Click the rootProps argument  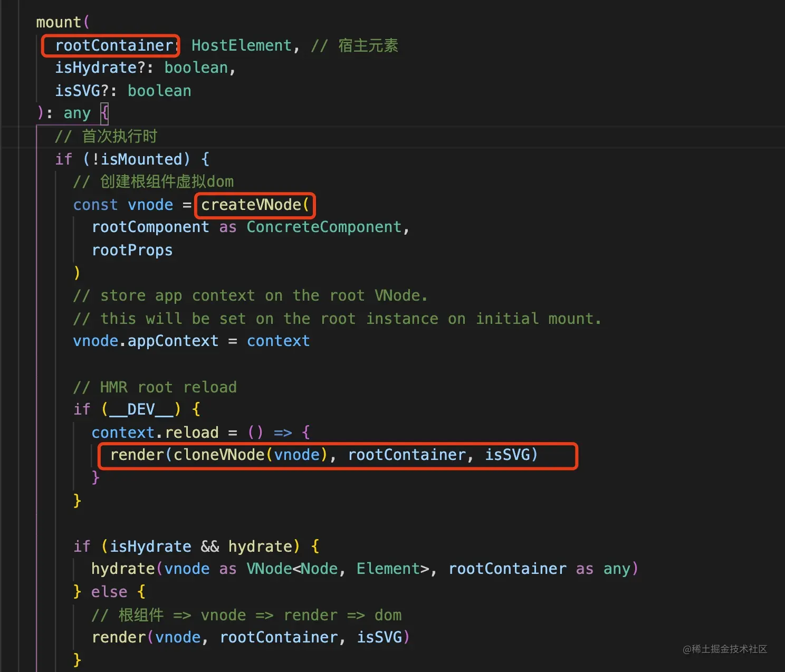[132, 250]
